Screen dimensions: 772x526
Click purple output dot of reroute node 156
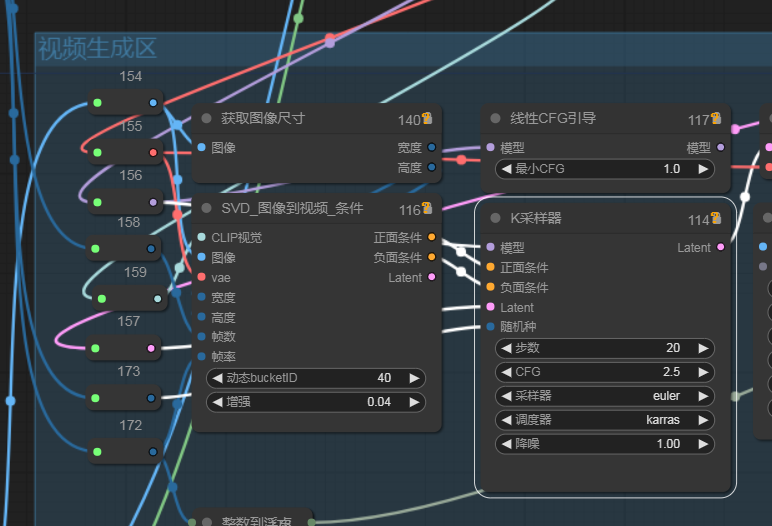[x=153, y=202]
